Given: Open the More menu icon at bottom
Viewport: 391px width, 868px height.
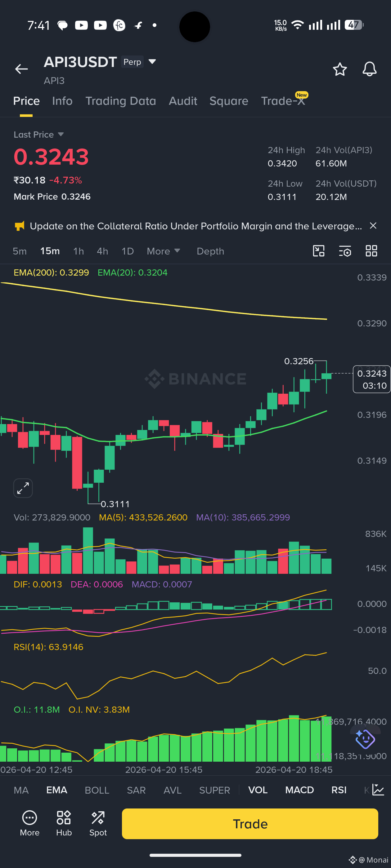Looking at the screenshot, I should (x=30, y=823).
